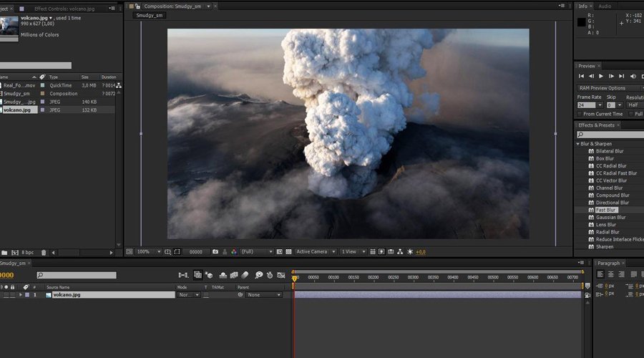Screen dimensions: 644x358
Task: Step forward one frame in Preview
Action: 611,76
